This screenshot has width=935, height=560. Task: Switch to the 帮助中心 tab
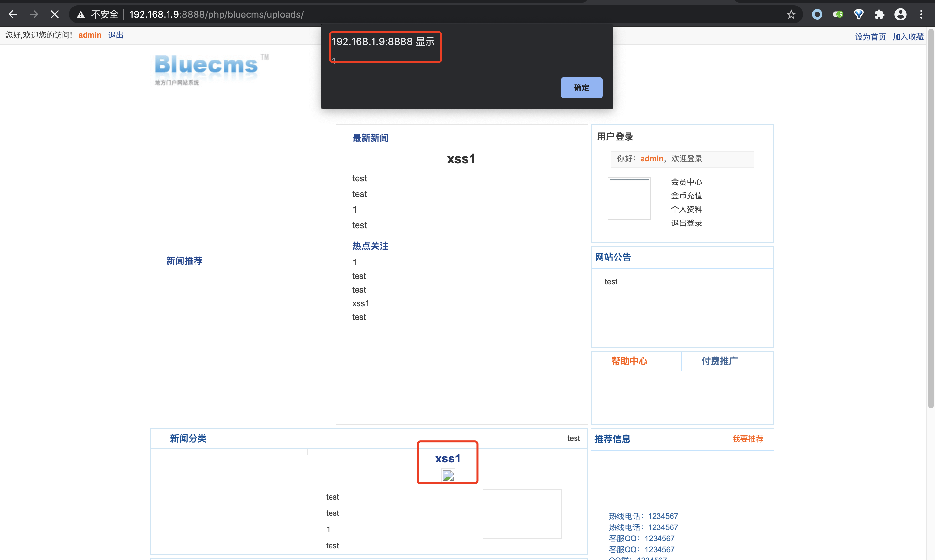(x=629, y=361)
